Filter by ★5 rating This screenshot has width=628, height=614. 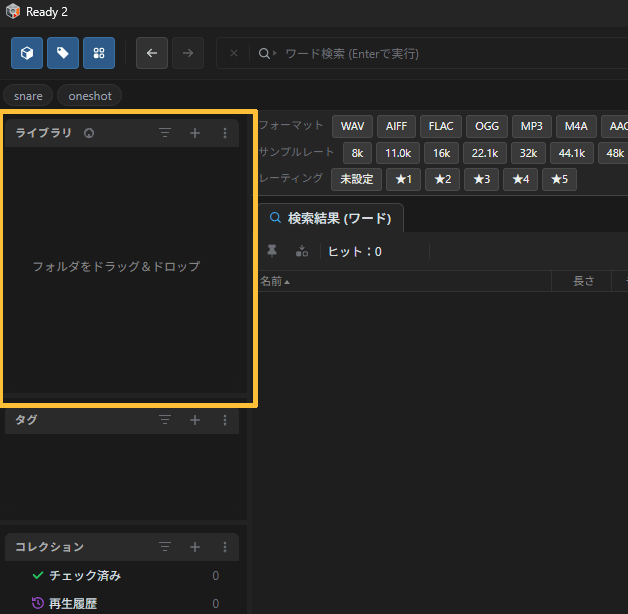click(559, 179)
